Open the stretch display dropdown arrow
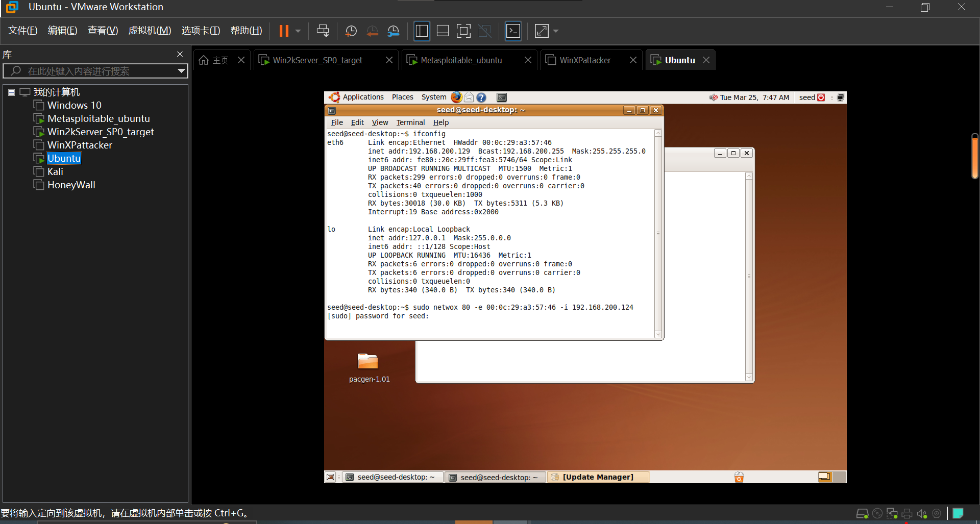This screenshot has width=980, height=524. click(x=556, y=31)
